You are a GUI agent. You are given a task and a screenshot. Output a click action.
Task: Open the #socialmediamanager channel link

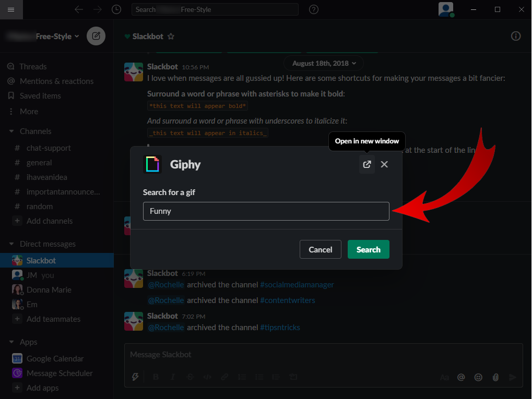pos(297,285)
